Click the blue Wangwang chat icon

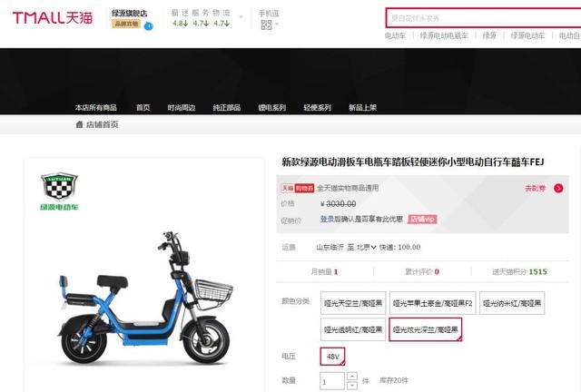tap(148, 26)
